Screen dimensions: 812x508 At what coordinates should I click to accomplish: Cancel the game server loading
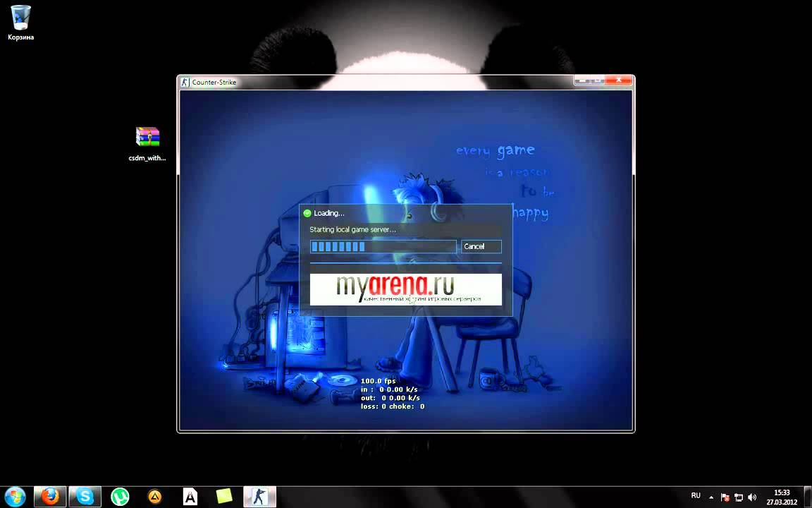(481, 247)
